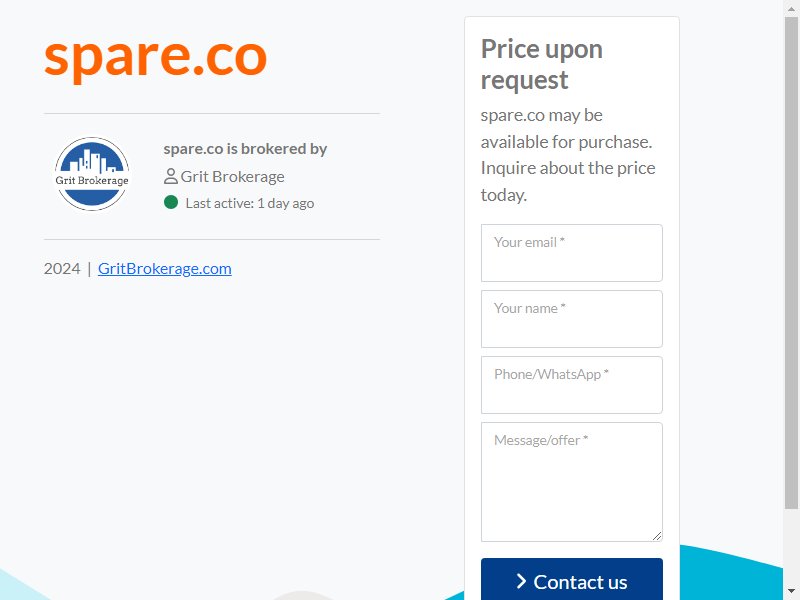This screenshot has width=800, height=600.
Task: Click inside the Message/offer text area
Action: (571, 482)
